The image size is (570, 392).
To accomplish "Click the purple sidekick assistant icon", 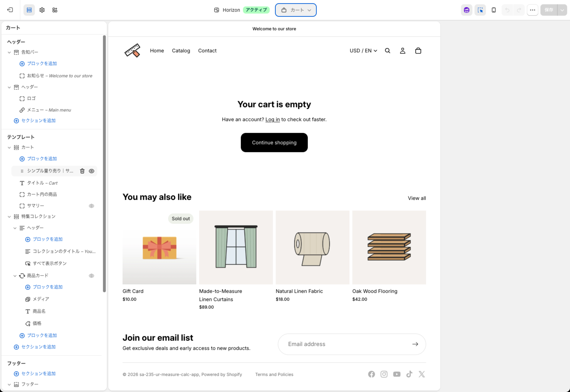I will tap(467, 10).
